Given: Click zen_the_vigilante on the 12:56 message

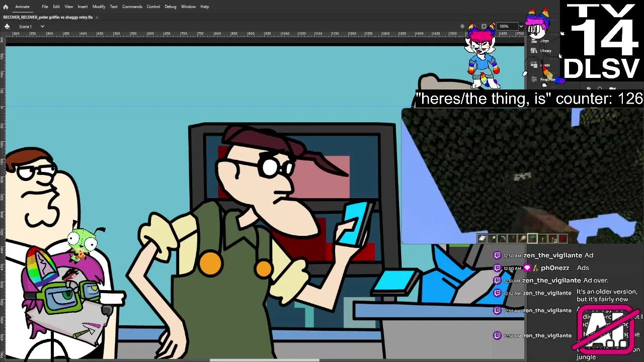Looking at the screenshot, I should coord(547,336).
